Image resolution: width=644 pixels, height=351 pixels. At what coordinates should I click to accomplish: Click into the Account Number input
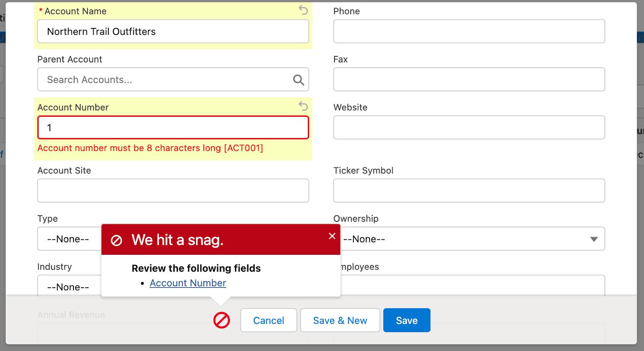tap(173, 128)
